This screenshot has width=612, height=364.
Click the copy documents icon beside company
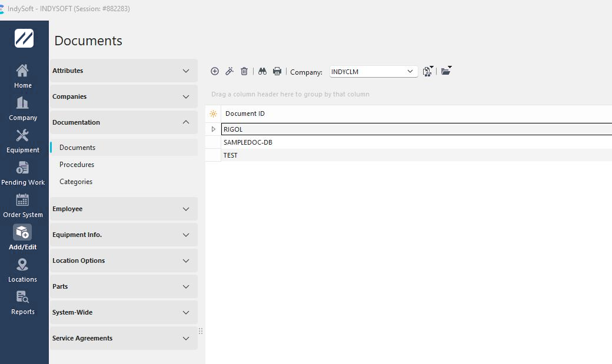[428, 71]
